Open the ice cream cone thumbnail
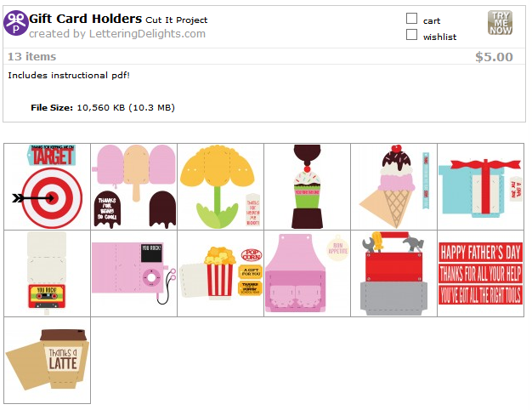532x410 pixels. pos(394,186)
